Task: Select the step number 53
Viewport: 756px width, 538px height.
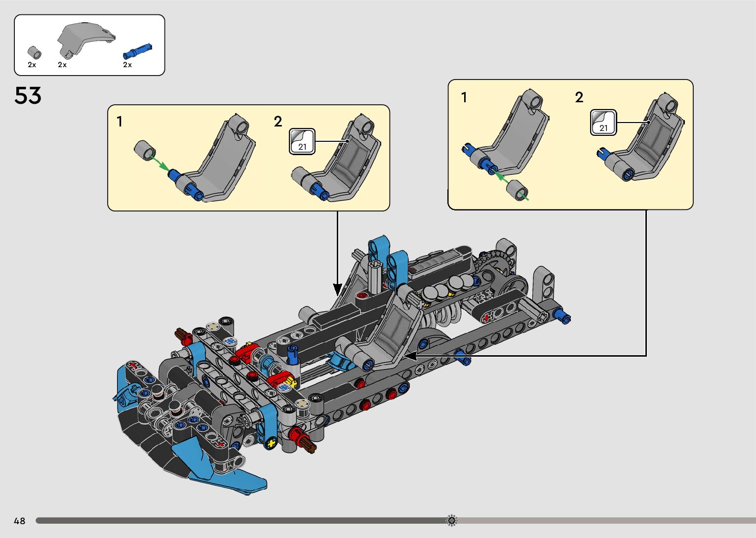Action: coord(28,96)
